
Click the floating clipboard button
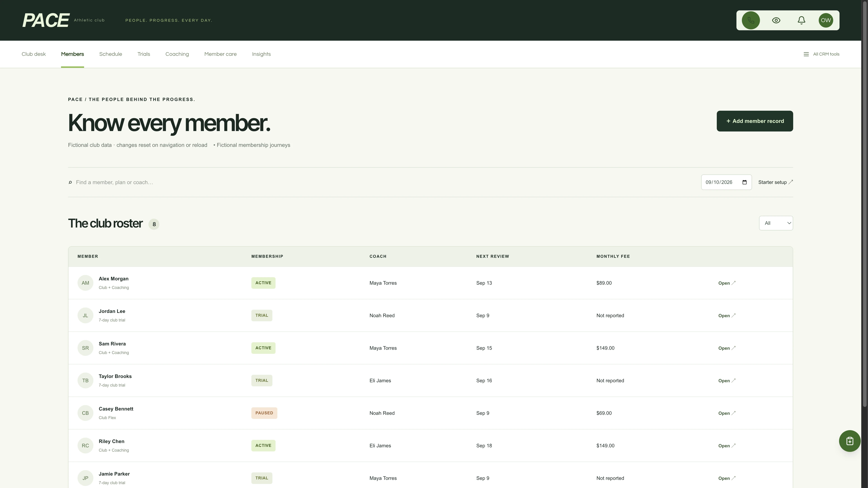850,441
